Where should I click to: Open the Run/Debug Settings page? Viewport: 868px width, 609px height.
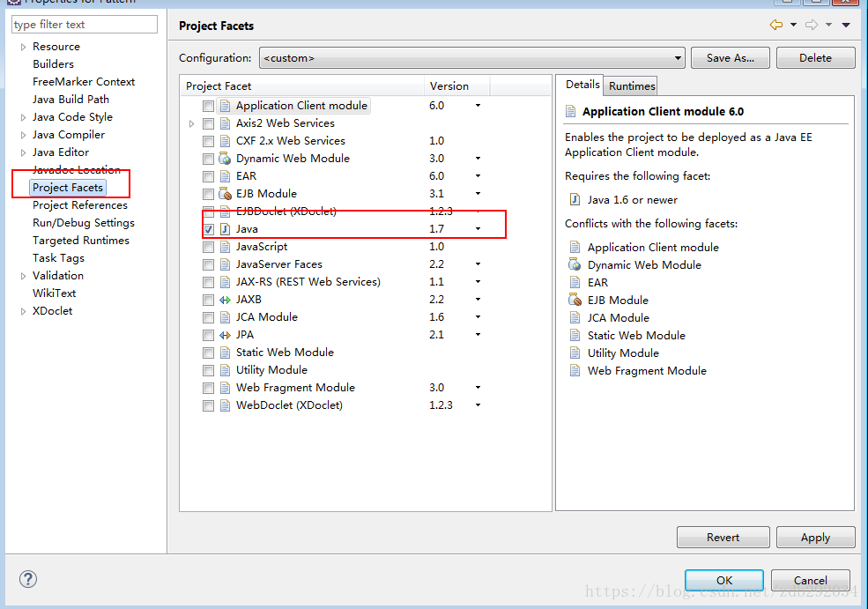click(84, 223)
